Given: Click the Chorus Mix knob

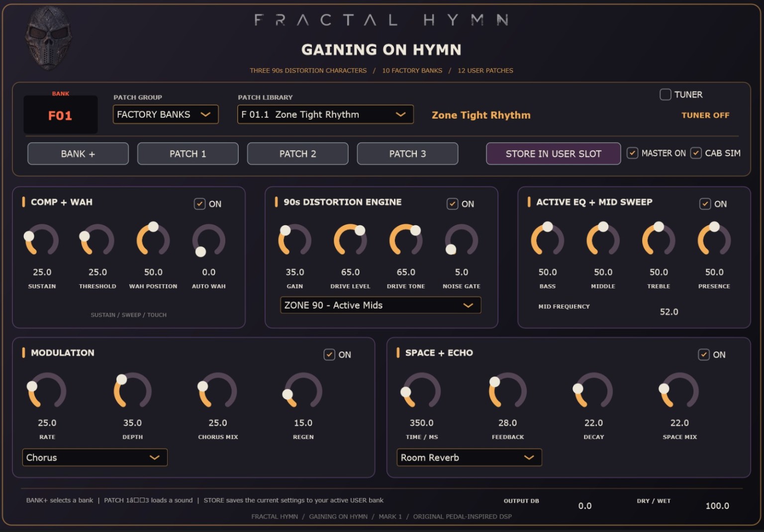Looking at the screenshot, I should coord(218,391).
